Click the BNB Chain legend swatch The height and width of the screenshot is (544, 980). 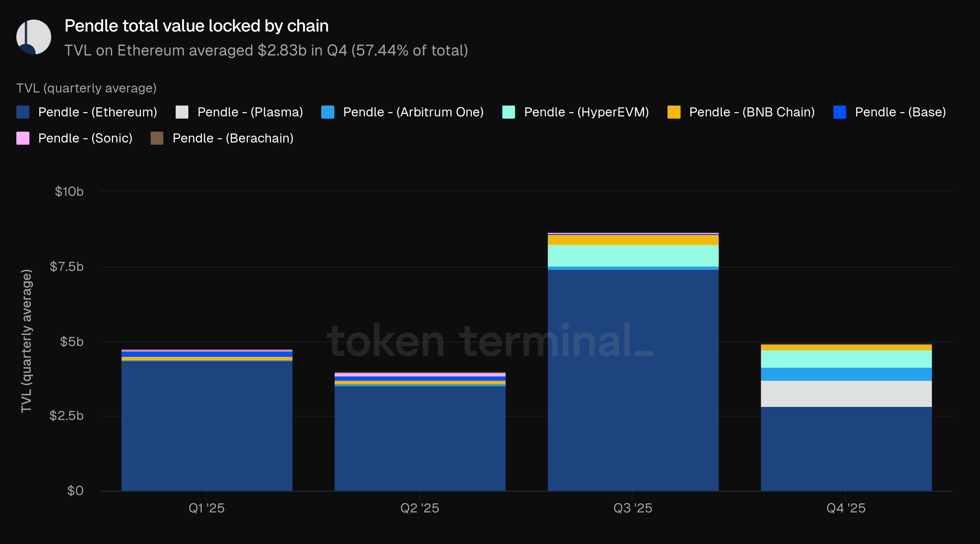point(674,112)
